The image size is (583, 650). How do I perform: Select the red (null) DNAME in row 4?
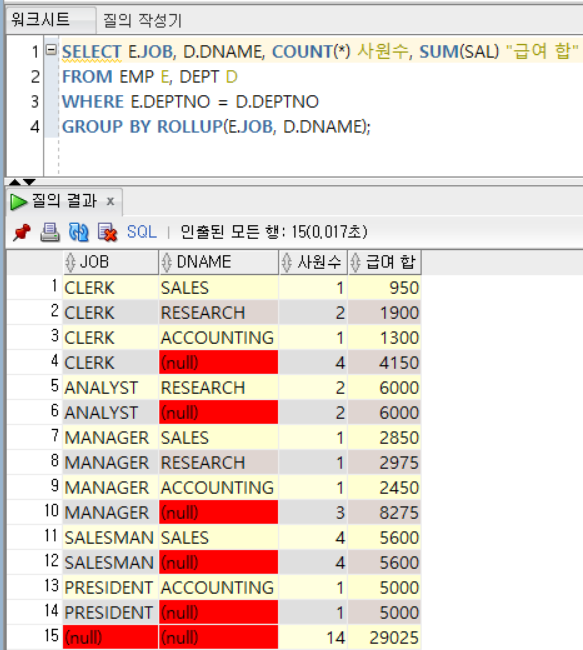coord(219,363)
